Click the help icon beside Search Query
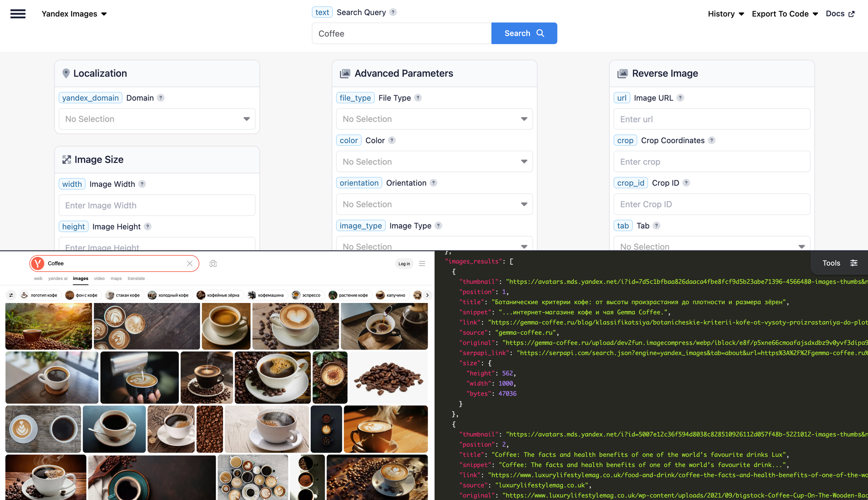 (393, 12)
